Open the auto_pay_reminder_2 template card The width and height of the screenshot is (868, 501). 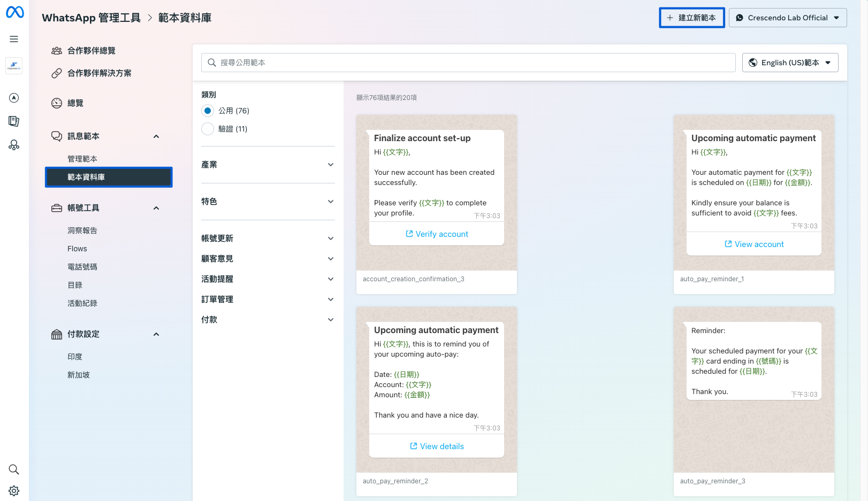(x=436, y=401)
